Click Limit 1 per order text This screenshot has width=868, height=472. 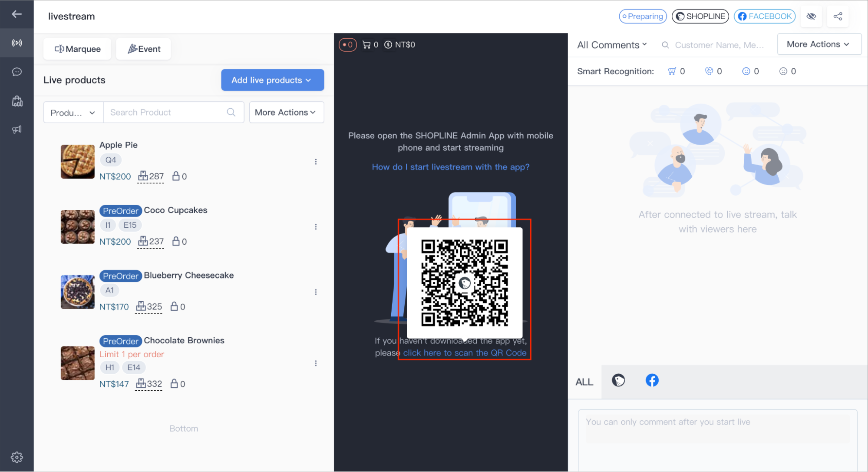(x=132, y=354)
